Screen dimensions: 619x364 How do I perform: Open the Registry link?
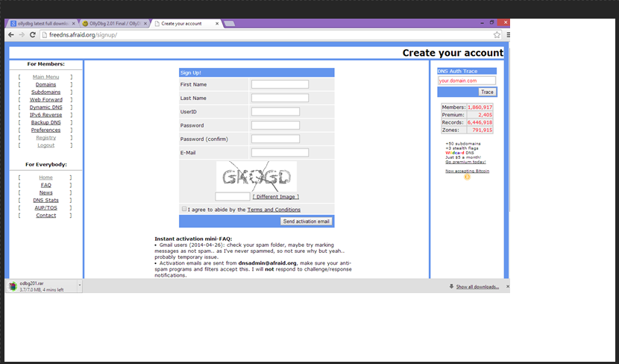tap(45, 137)
